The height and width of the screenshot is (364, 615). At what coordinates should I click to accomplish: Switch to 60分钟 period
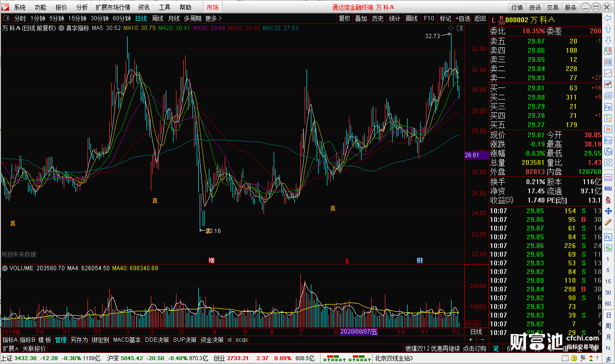tap(121, 18)
